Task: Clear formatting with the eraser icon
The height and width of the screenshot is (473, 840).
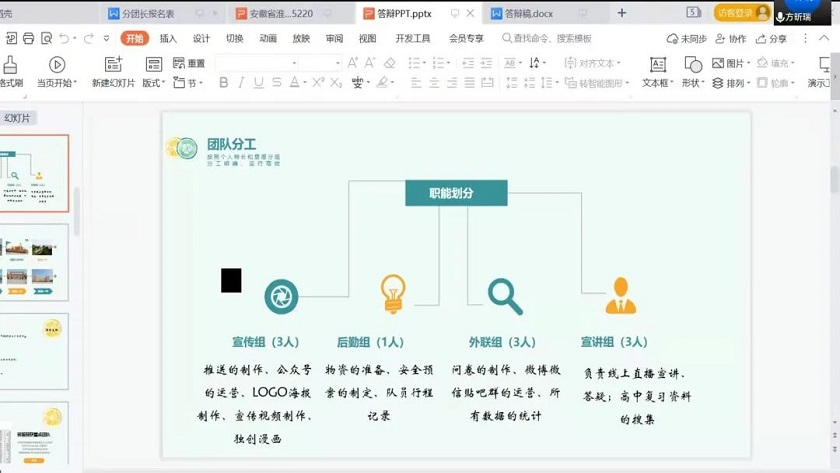Action: tap(389, 63)
